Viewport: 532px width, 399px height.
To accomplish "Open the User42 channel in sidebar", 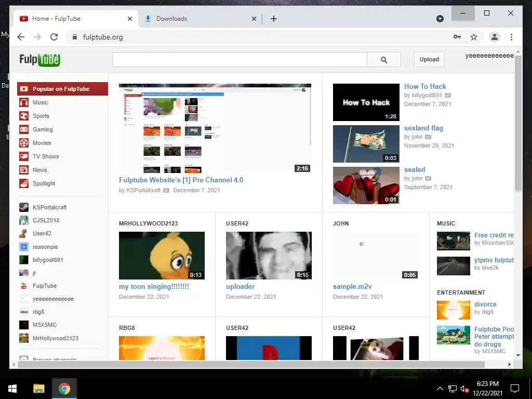I will click(x=42, y=233).
